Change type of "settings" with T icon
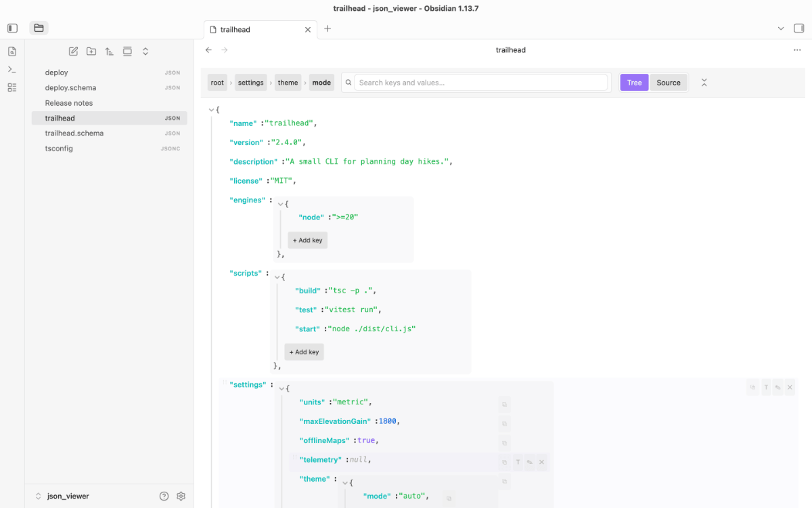812x508 pixels. [766, 387]
